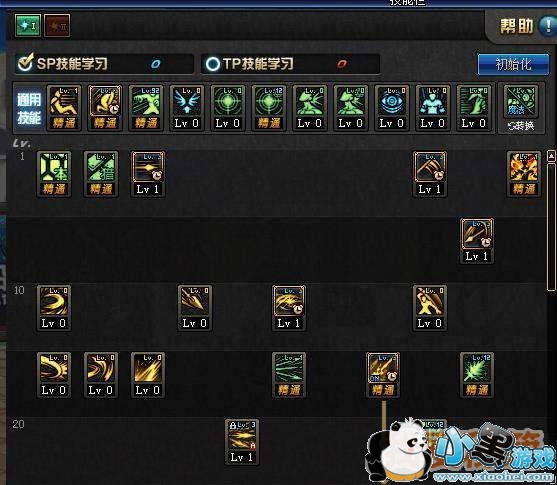The width and height of the screenshot is (557, 485).
Task: Choose the flaming fire skill icon
Action: point(524,167)
